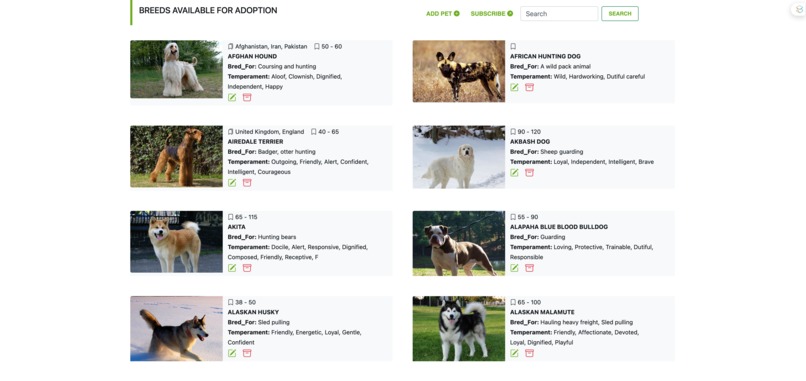Click the origin icon beside Afghanistan, Iran, Pakistan
Screen dimensions: 806x381
[231, 46]
